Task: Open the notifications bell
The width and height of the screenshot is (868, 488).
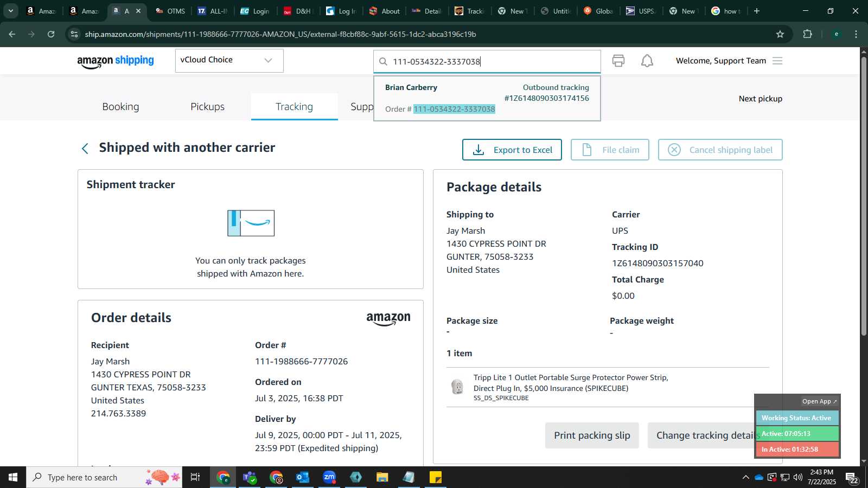Action: pyautogui.click(x=647, y=61)
